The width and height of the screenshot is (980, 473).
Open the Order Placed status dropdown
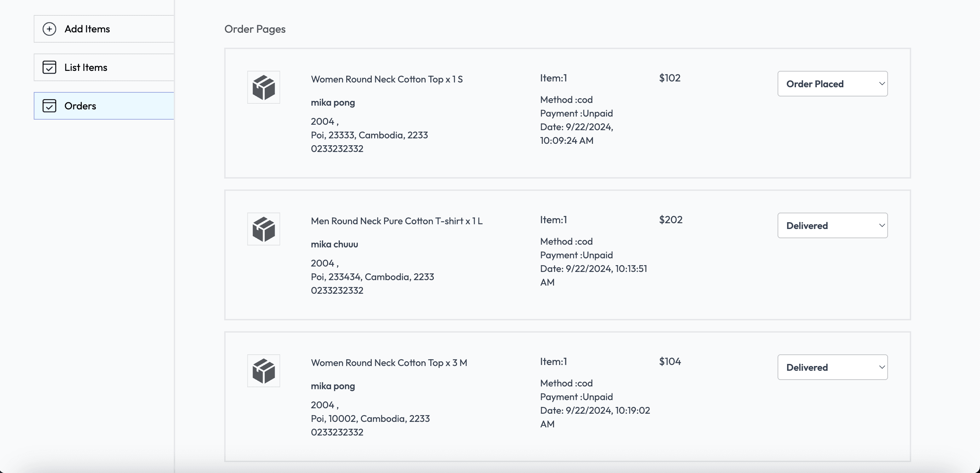pyautogui.click(x=832, y=83)
